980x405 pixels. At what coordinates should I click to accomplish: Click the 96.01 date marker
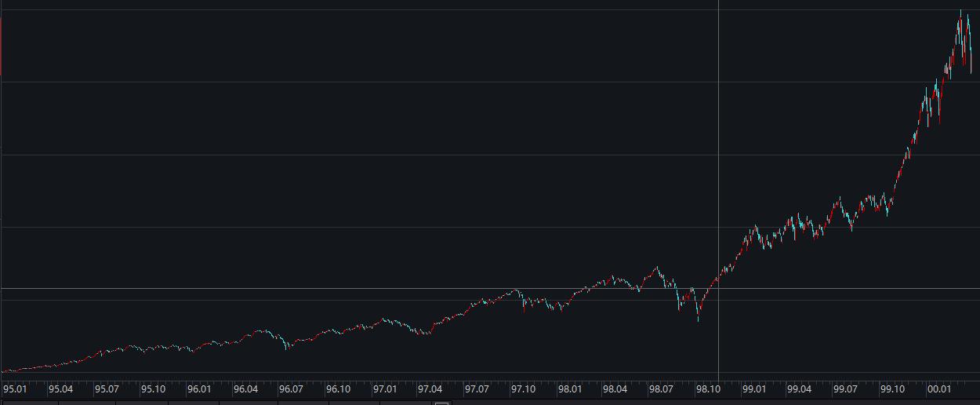[x=199, y=389]
